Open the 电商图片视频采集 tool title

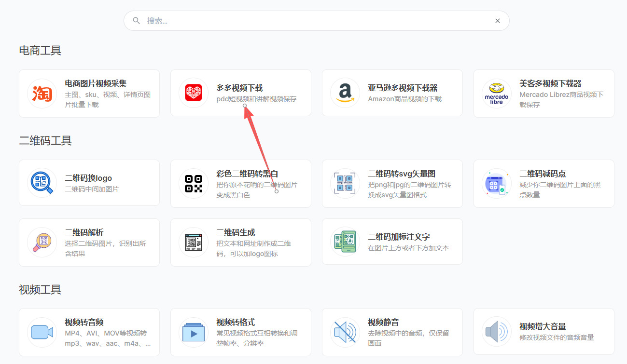[x=96, y=83]
